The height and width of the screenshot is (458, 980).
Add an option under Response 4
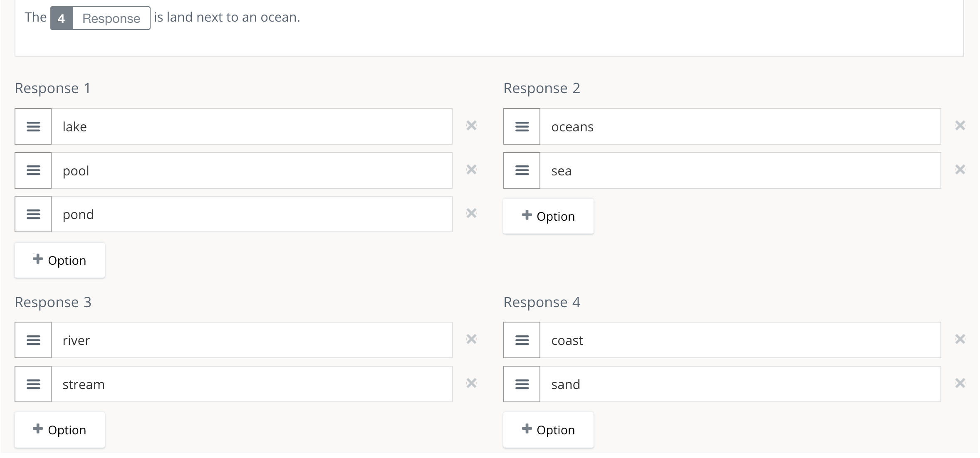(x=548, y=430)
